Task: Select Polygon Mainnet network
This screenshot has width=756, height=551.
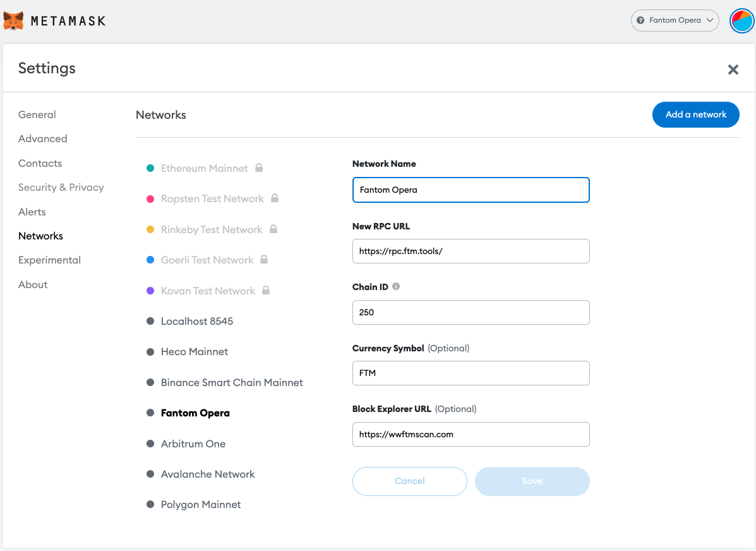Action: click(201, 504)
